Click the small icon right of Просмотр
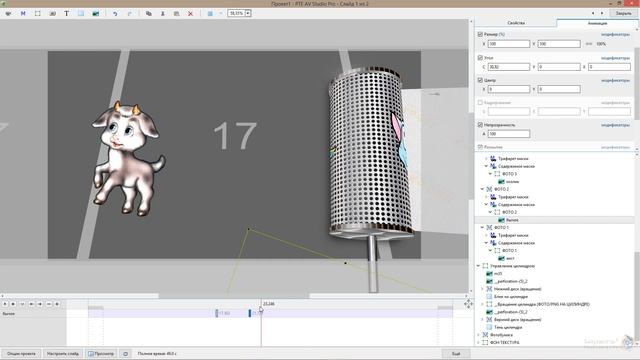The width and height of the screenshot is (640, 360). 125,354
